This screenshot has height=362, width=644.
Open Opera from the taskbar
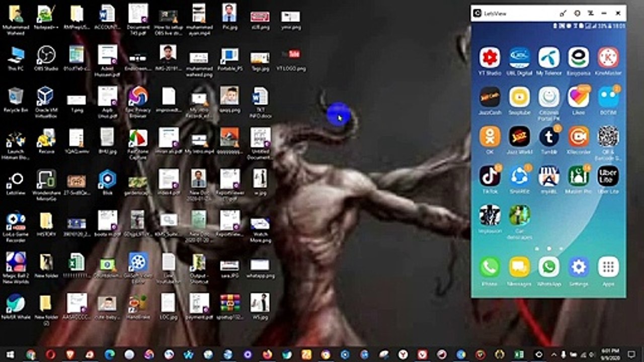(50, 354)
